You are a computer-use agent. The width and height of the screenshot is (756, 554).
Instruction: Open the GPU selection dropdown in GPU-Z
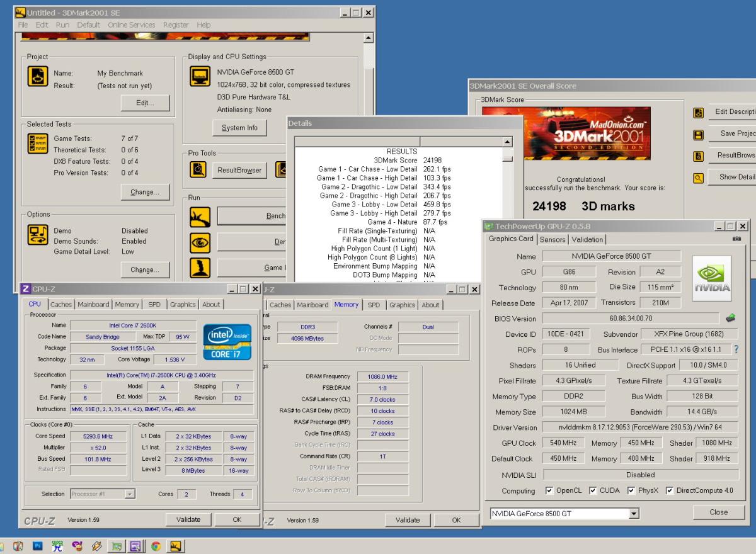[x=634, y=514]
